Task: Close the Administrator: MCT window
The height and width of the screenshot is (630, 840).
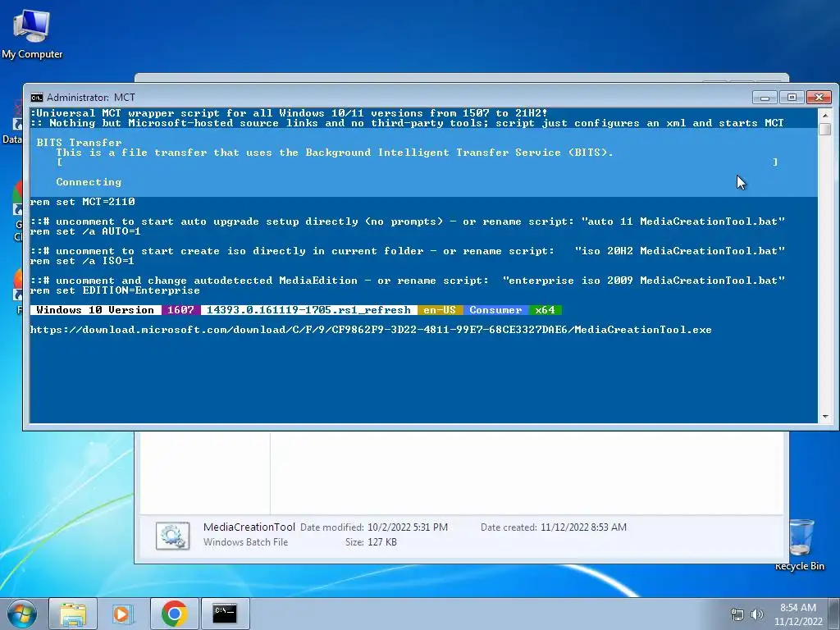Action: coord(819,98)
